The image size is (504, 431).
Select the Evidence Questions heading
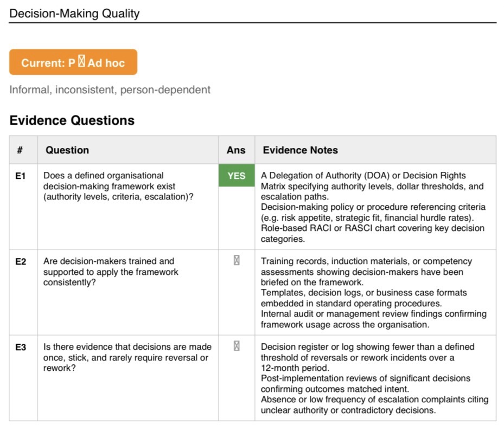click(x=72, y=120)
